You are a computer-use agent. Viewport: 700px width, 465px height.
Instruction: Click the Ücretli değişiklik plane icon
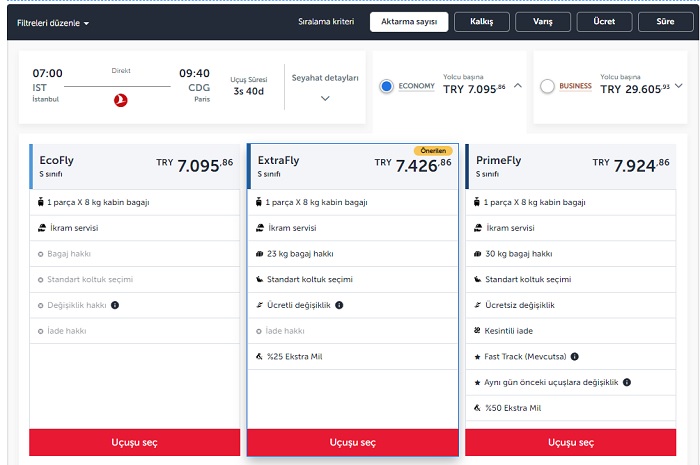coord(259,305)
